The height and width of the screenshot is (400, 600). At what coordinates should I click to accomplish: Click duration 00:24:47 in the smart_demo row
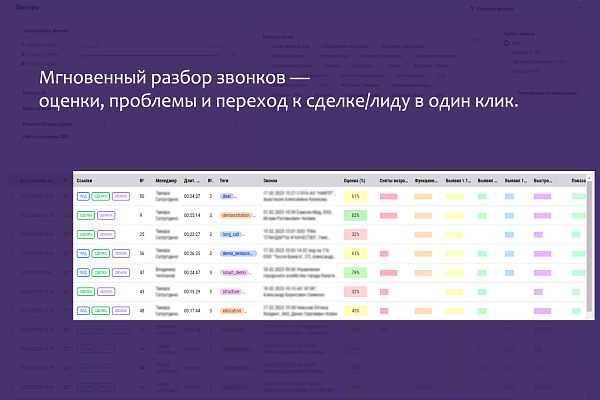[192, 273]
